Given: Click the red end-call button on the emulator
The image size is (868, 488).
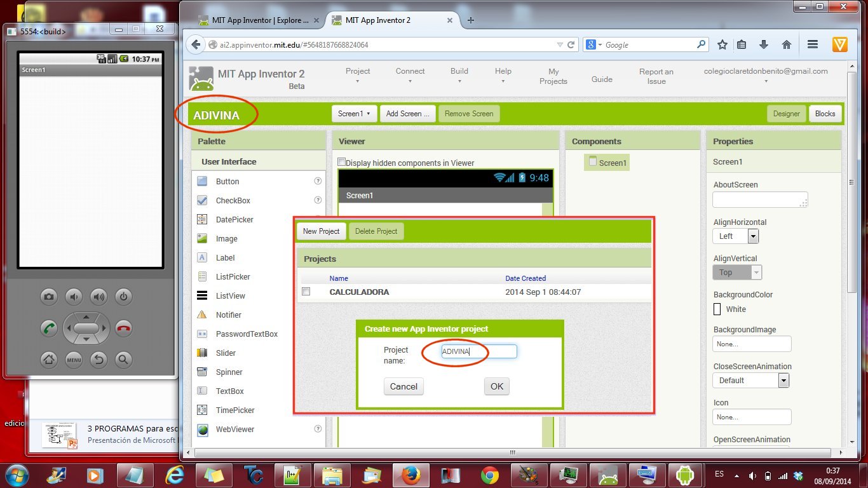Looking at the screenshot, I should pyautogui.click(x=123, y=329).
